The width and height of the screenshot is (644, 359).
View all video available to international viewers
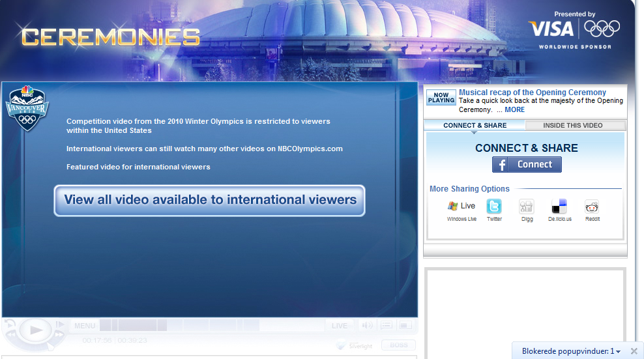(x=209, y=200)
